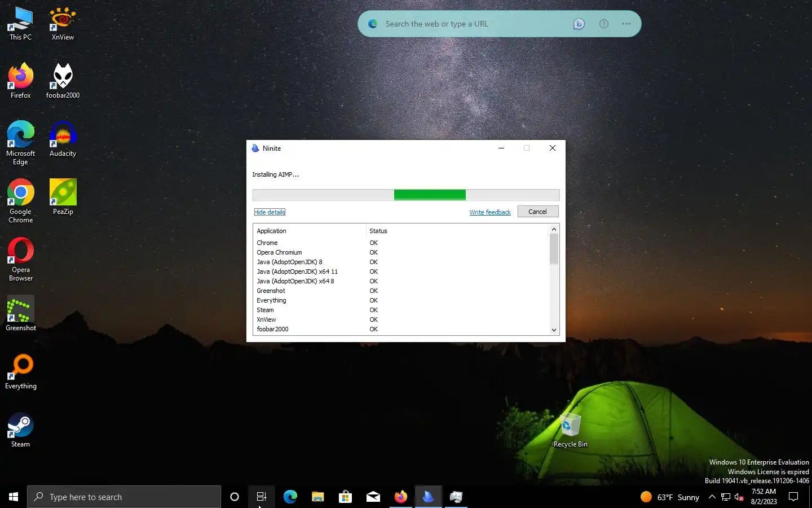Viewport: 812px width, 508px height.
Task: Open Firefox desktop shortcut
Action: [x=20, y=81]
